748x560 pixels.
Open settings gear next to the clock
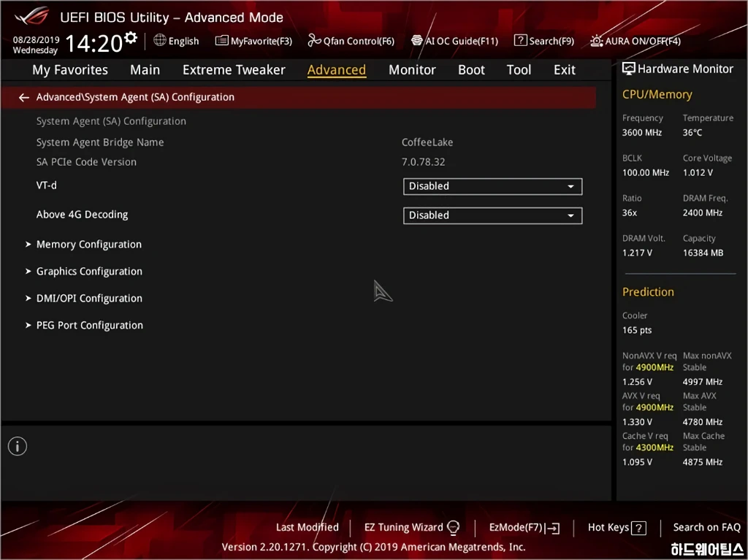[x=131, y=37]
